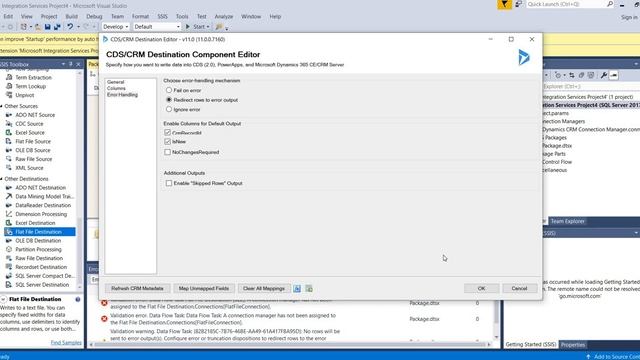Image resolution: width=640 pixels, height=360 pixels.
Task: Open Start button dropdown arrow
Action: click(208, 27)
